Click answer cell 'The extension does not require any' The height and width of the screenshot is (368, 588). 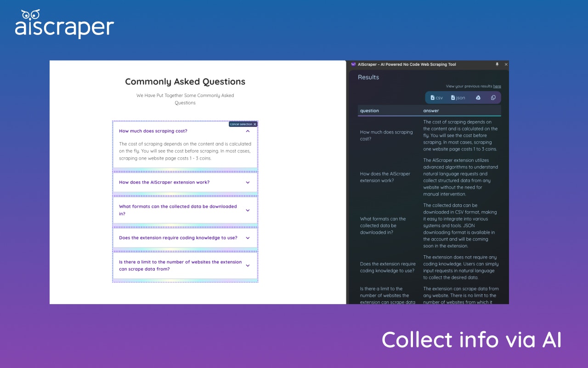coord(460,267)
